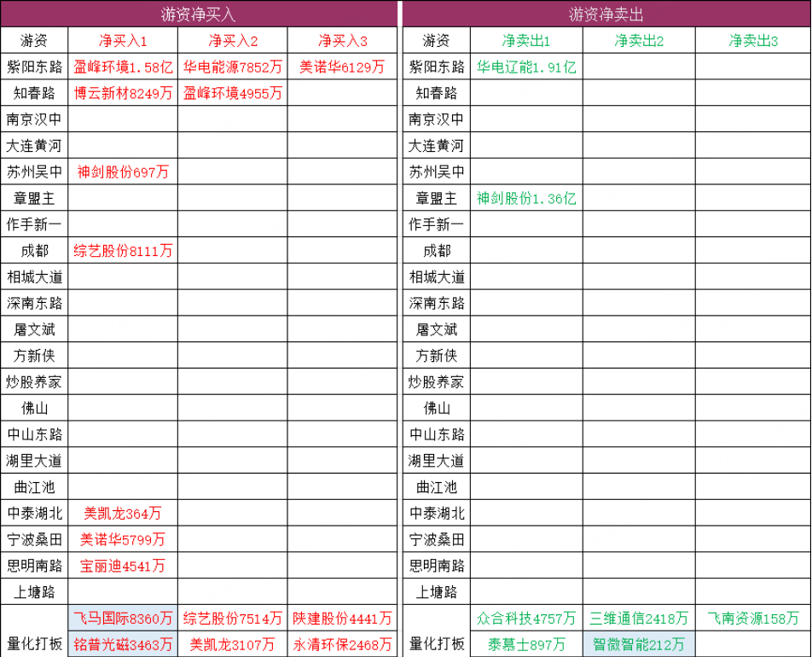Click the 三维通信2418万 cell
This screenshot has height=657, width=812.
tap(639, 618)
